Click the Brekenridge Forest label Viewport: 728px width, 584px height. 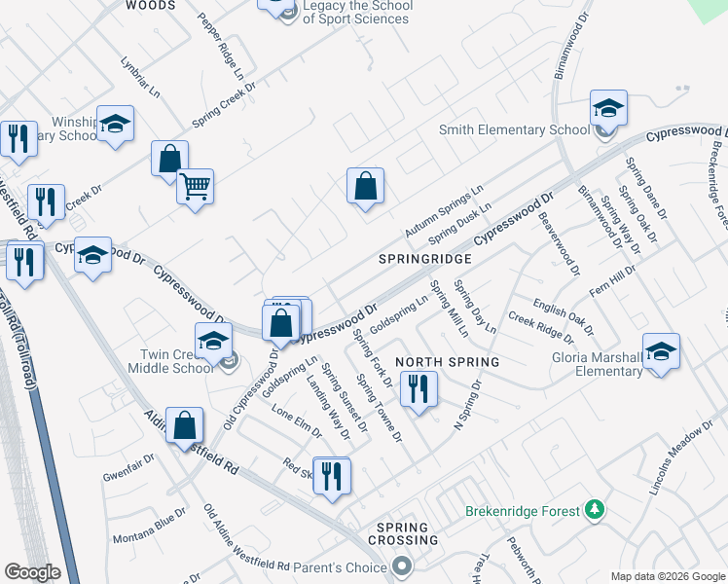click(x=523, y=512)
